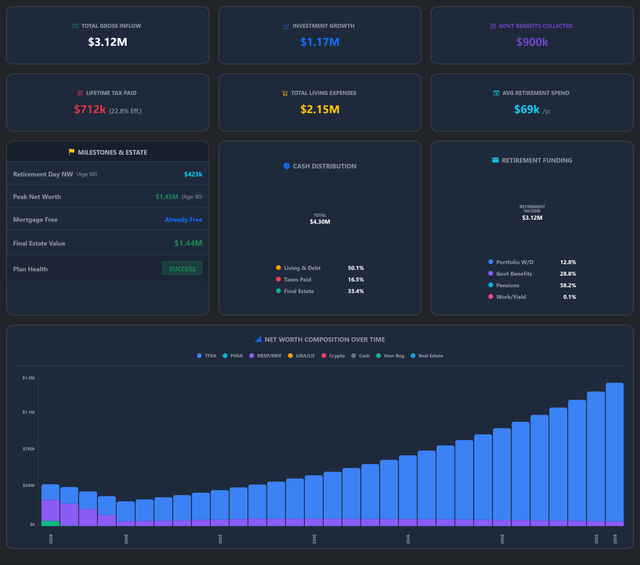The width and height of the screenshot is (640, 565).
Task: Click the 50.1% Living & Debt percentage
Action: pyautogui.click(x=356, y=268)
